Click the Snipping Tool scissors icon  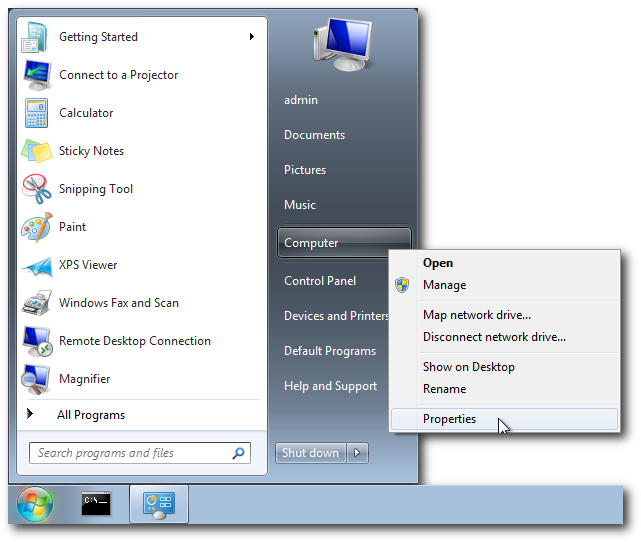coord(37,189)
